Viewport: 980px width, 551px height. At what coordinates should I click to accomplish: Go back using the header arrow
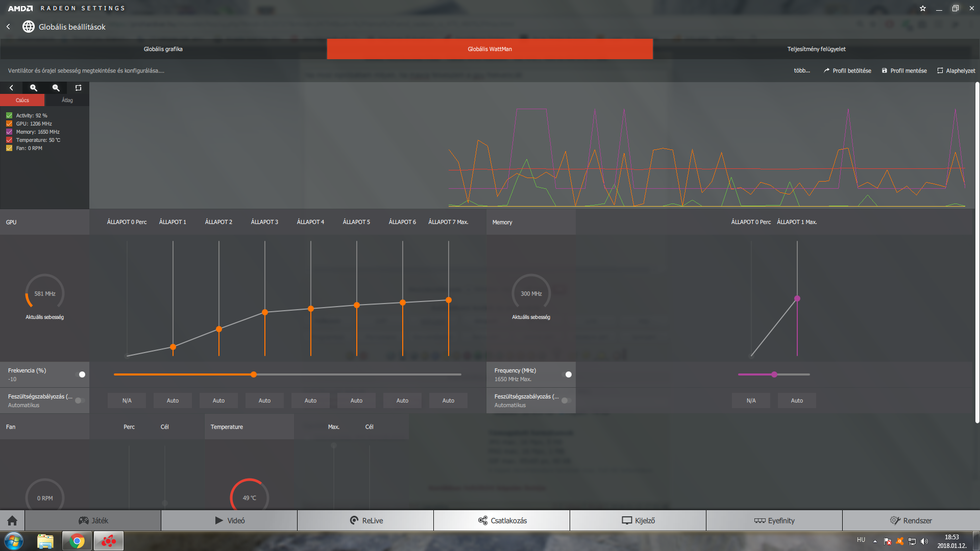8,27
